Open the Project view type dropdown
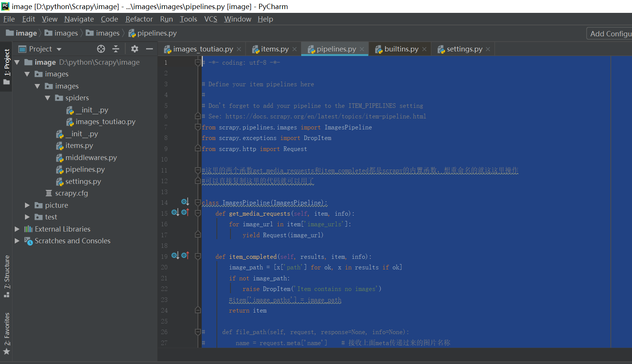 59,49
